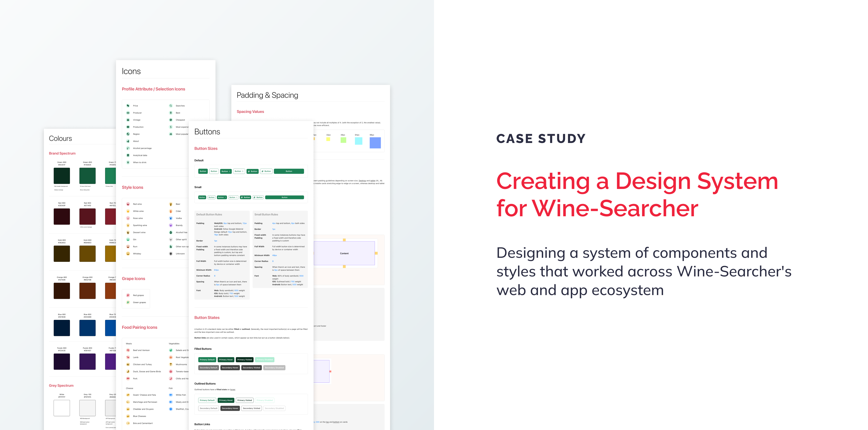
Task: Click the first filled Default size Button
Action: pyautogui.click(x=203, y=171)
